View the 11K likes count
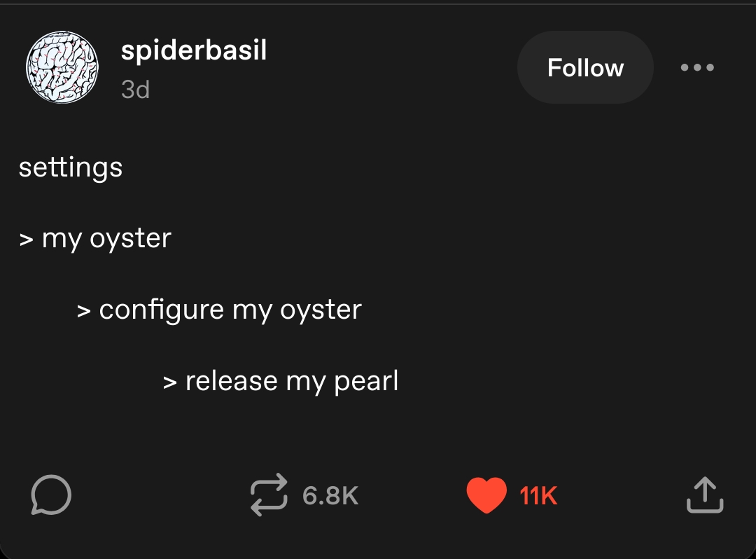This screenshot has width=756, height=559. click(538, 496)
